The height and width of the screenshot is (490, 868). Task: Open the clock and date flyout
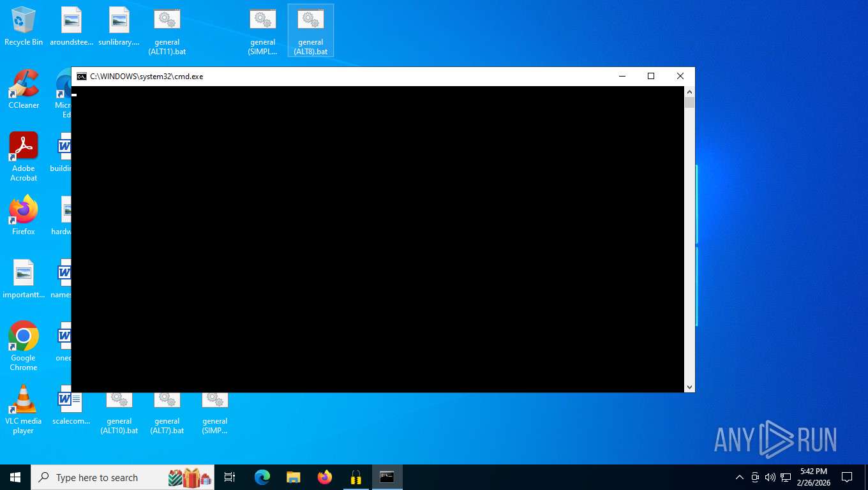(814, 477)
